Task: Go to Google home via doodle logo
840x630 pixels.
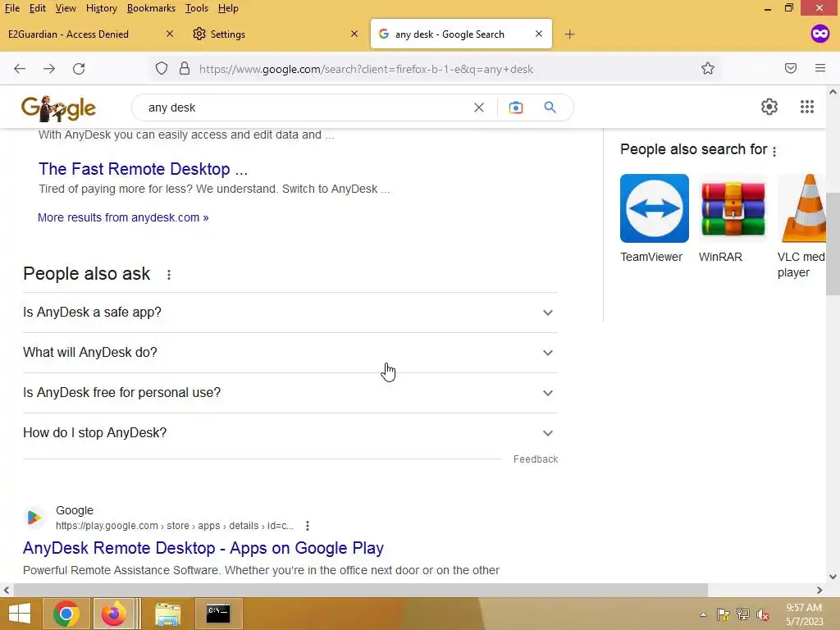Action: (58, 109)
